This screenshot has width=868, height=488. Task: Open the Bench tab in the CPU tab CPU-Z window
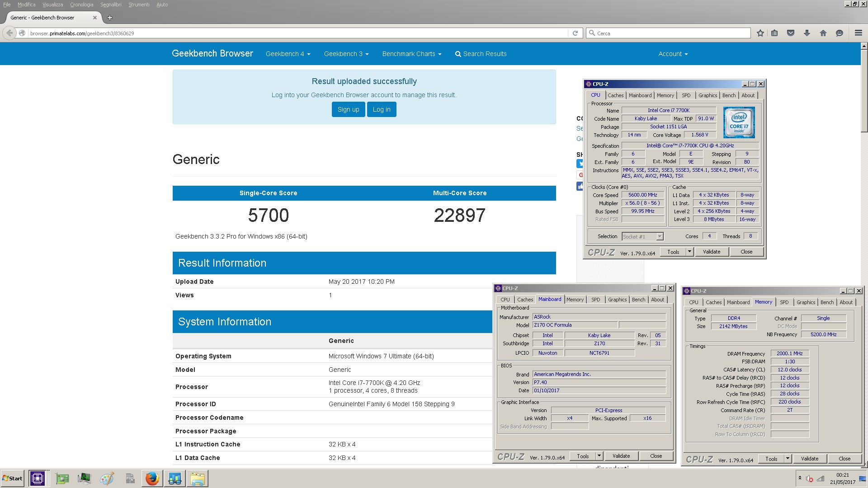click(x=729, y=95)
